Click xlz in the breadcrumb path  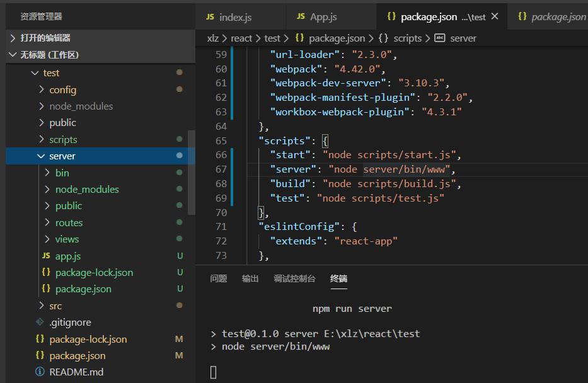pos(212,38)
